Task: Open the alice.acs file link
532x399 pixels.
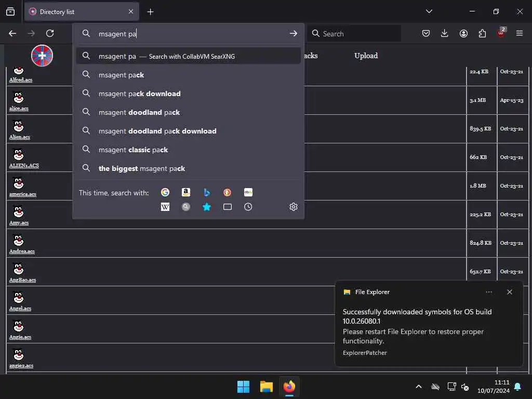Action: click(x=19, y=108)
